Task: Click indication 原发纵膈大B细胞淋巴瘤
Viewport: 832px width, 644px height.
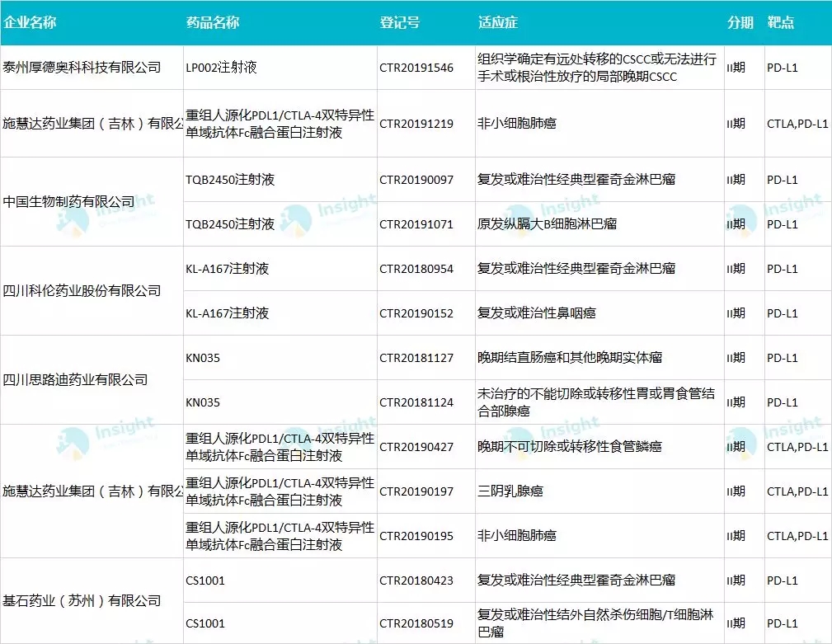Action: click(547, 224)
